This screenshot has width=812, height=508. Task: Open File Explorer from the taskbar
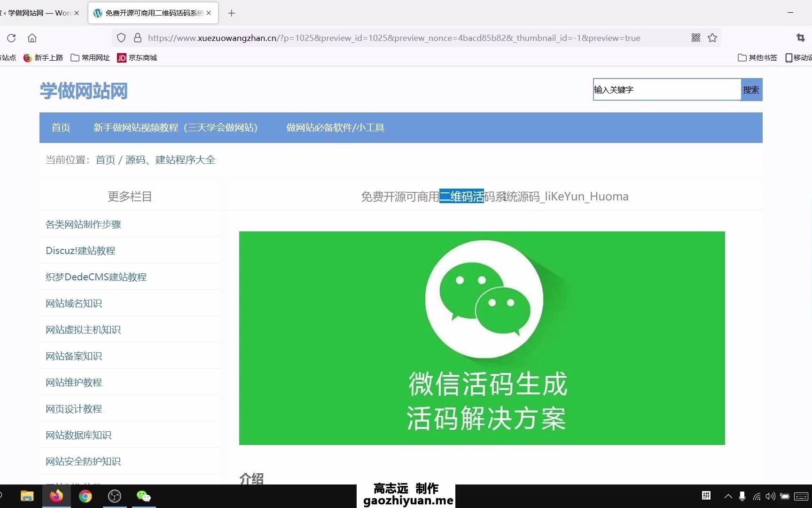point(27,496)
